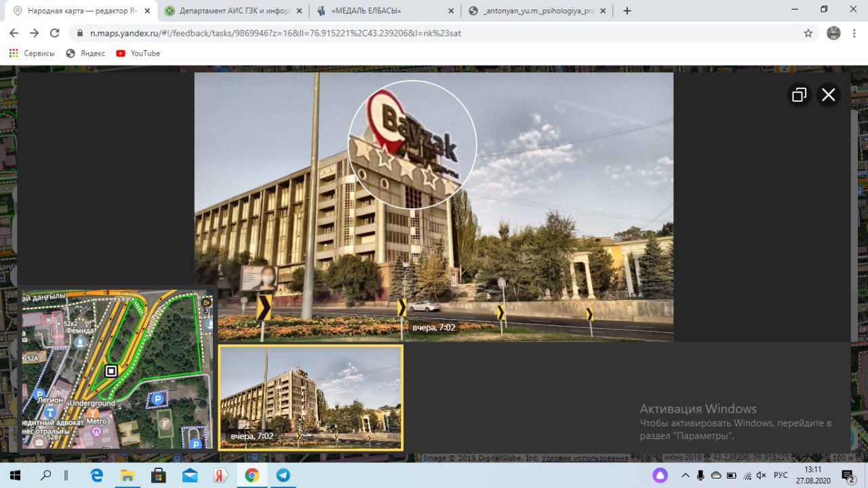The height and width of the screenshot is (488, 868).
Task: Click the photo location marker on mini map
Action: pyautogui.click(x=111, y=371)
